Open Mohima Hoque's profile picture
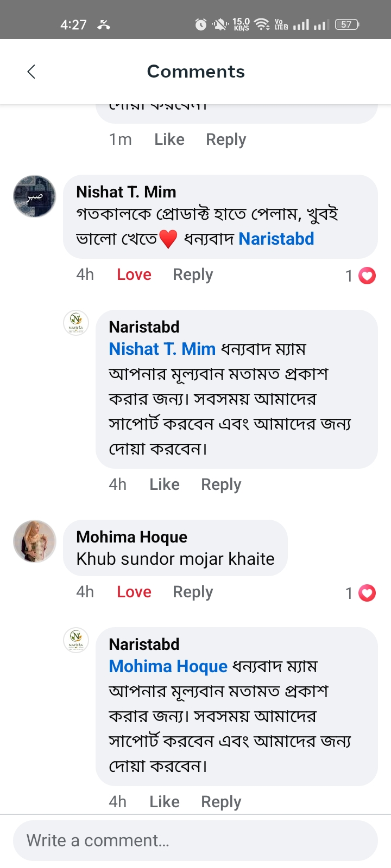Image resolution: width=391 pixels, height=868 pixels. click(x=35, y=541)
